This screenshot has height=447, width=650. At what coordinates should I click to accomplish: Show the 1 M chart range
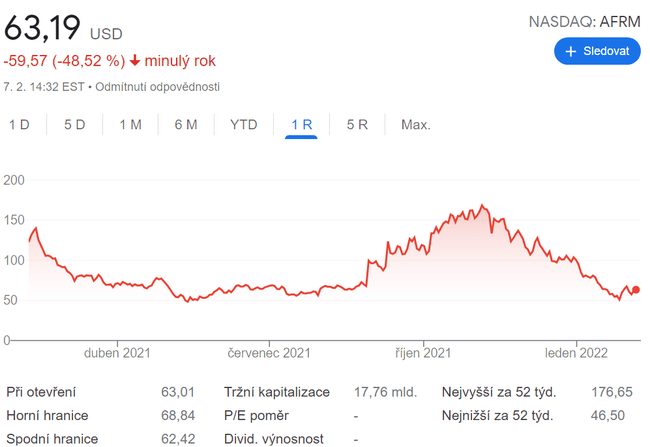click(x=130, y=125)
